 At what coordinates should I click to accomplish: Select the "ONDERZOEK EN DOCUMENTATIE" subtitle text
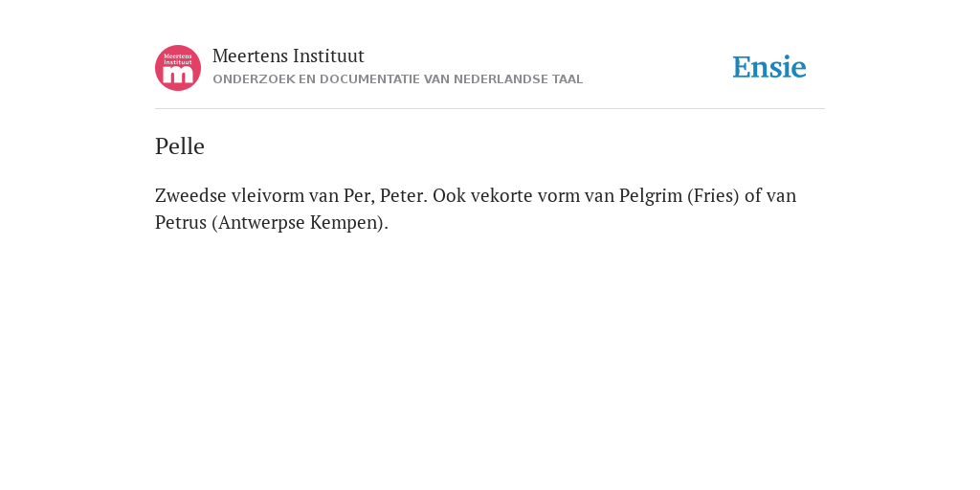pos(317,79)
